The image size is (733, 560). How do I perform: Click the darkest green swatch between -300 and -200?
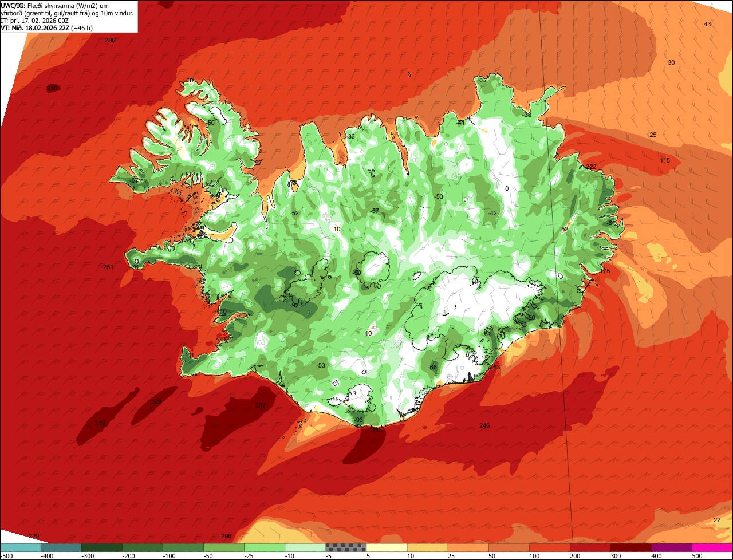(x=102, y=547)
